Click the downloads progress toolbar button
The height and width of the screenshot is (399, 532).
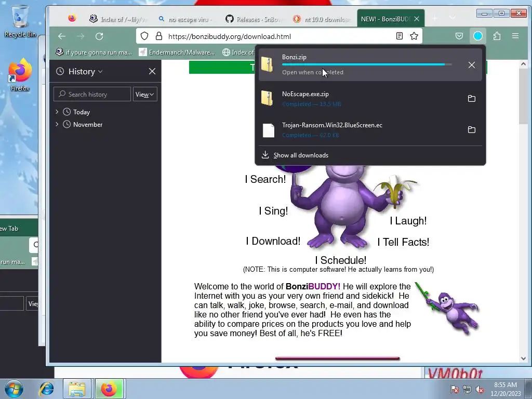[x=478, y=36]
